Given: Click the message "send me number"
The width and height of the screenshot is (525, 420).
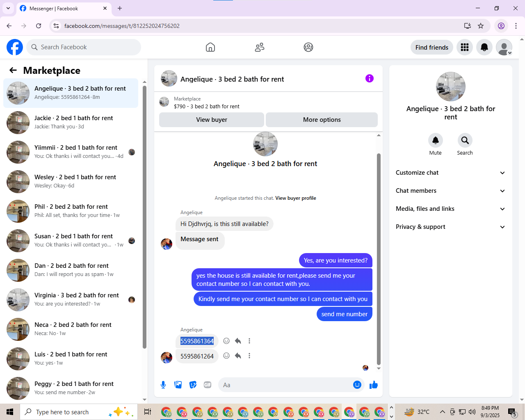Looking at the screenshot, I should point(345,314).
